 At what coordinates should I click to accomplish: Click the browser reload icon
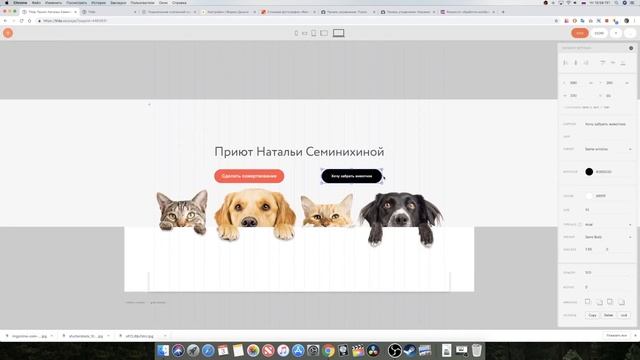[x=22, y=20]
